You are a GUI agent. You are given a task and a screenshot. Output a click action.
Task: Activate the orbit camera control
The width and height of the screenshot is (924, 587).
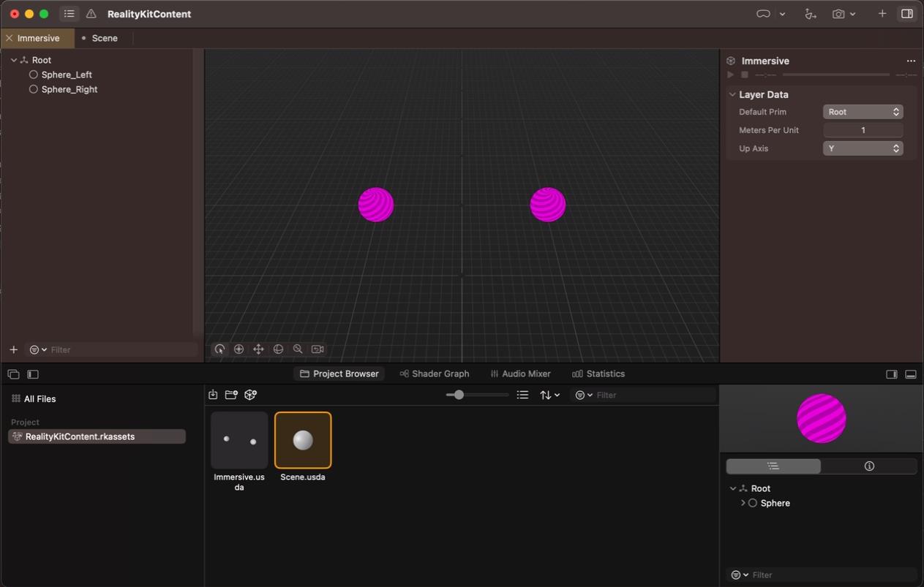pos(219,349)
